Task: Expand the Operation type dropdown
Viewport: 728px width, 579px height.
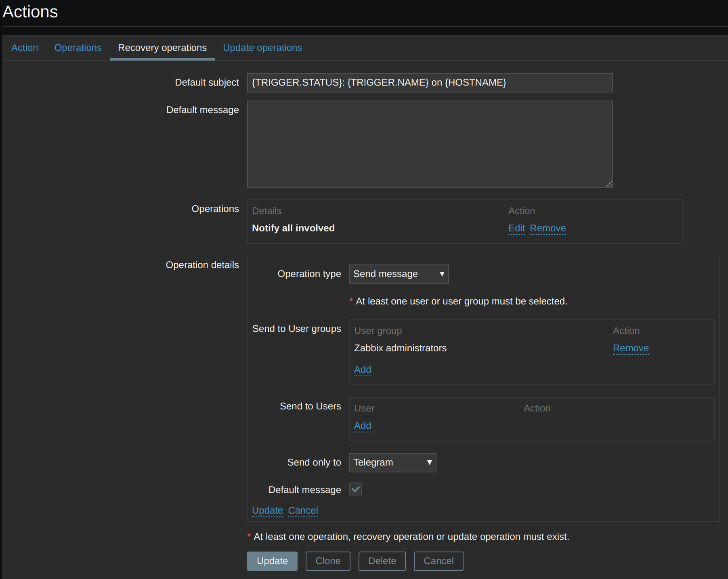Action: pyautogui.click(x=399, y=274)
